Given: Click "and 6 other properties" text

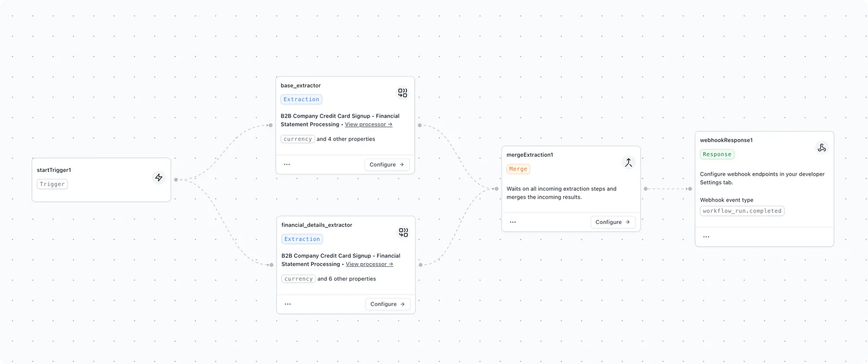Looking at the screenshot, I should [x=347, y=279].
